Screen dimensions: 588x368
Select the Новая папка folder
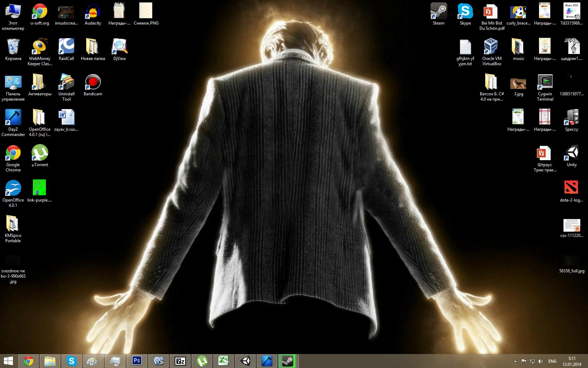pyautogui.click(x=93, y=49)
